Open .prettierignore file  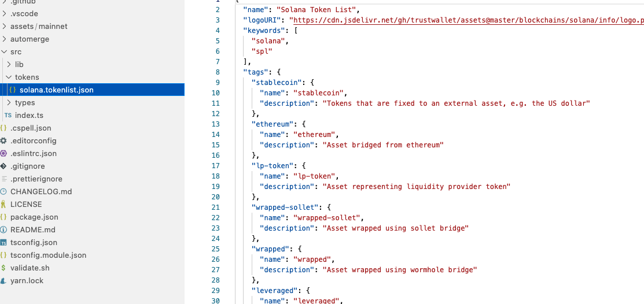coord(36,179)
